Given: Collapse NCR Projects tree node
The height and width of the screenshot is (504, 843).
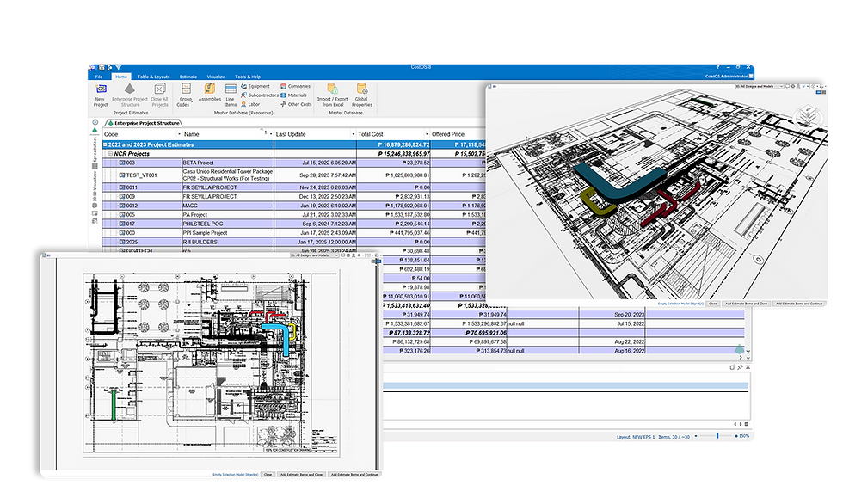Looking at the screenshot, I should coord(111,154).
